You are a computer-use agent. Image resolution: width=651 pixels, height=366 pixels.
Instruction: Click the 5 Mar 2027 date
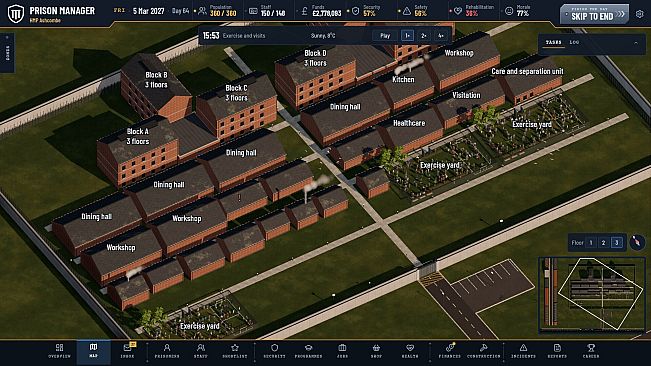[x=149, y=11]
